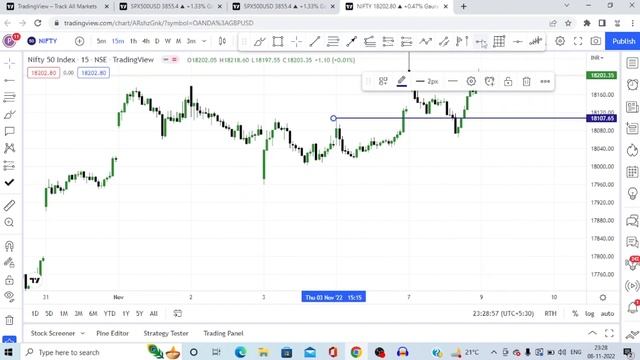Screen dimensions: 640x360
Task: Toggle log scale mode
Action: coord(589,313)
